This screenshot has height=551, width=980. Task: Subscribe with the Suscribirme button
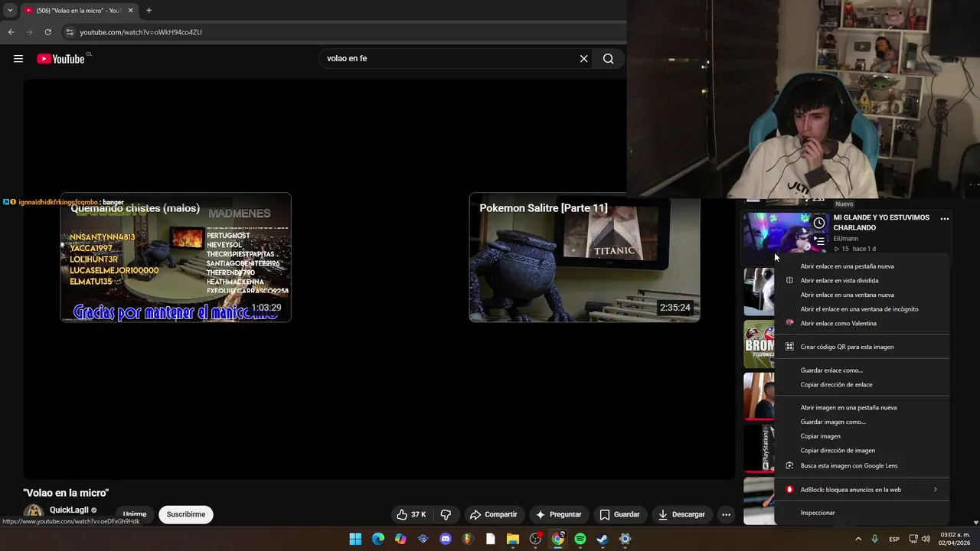[x=186, y=514]
